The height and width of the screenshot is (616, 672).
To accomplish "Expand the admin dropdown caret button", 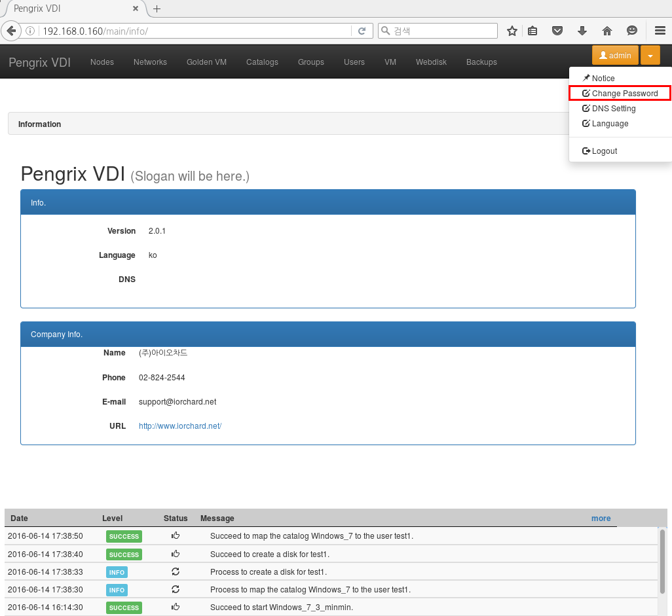I will [650, 55].
